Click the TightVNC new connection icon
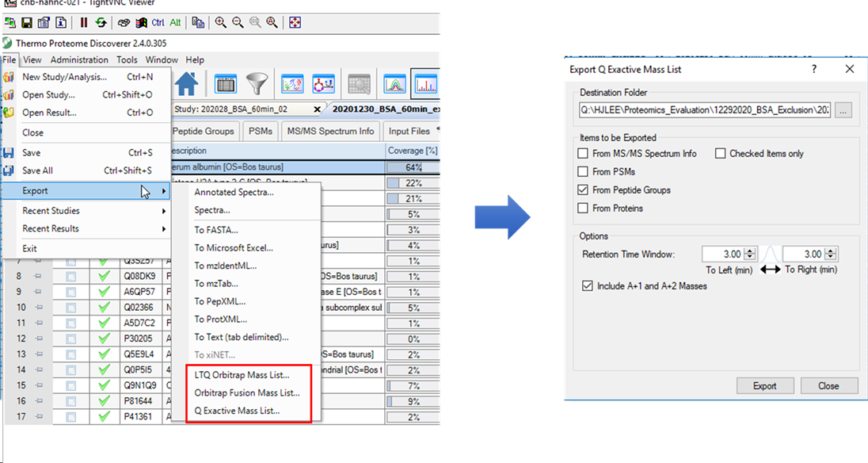Image resolution: width=868 pixels, height=463 pixels. point(10,23)
